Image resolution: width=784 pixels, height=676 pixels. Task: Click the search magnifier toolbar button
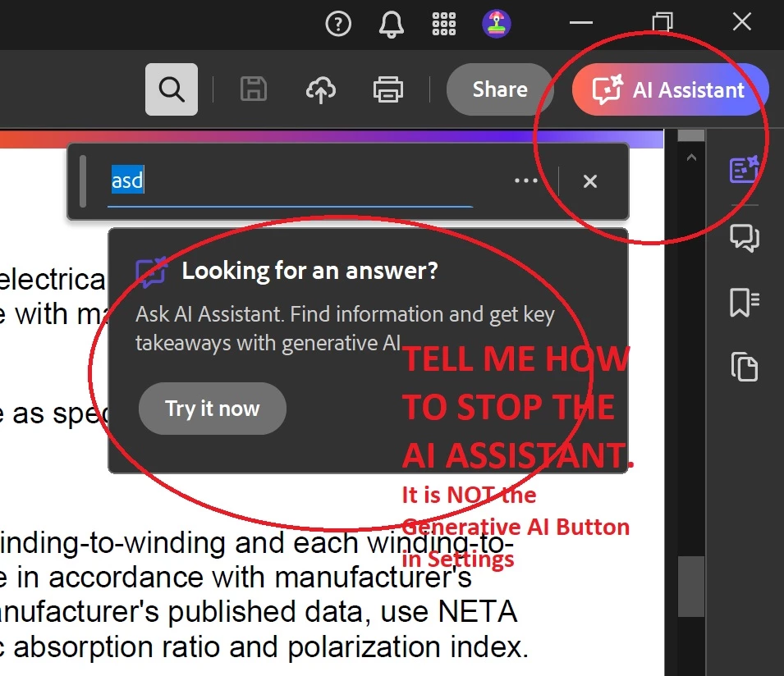[x=172, y=89]
